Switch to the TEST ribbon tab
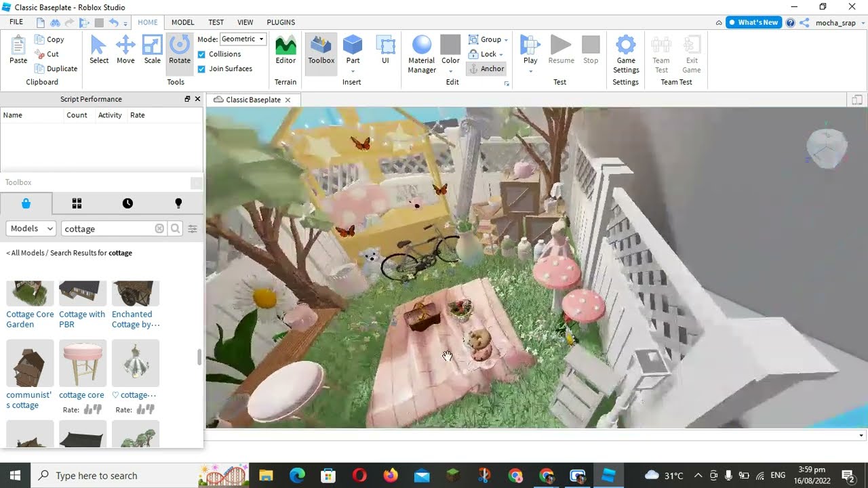The width and height of the screenshot is (868, 488). click(216, 22)
